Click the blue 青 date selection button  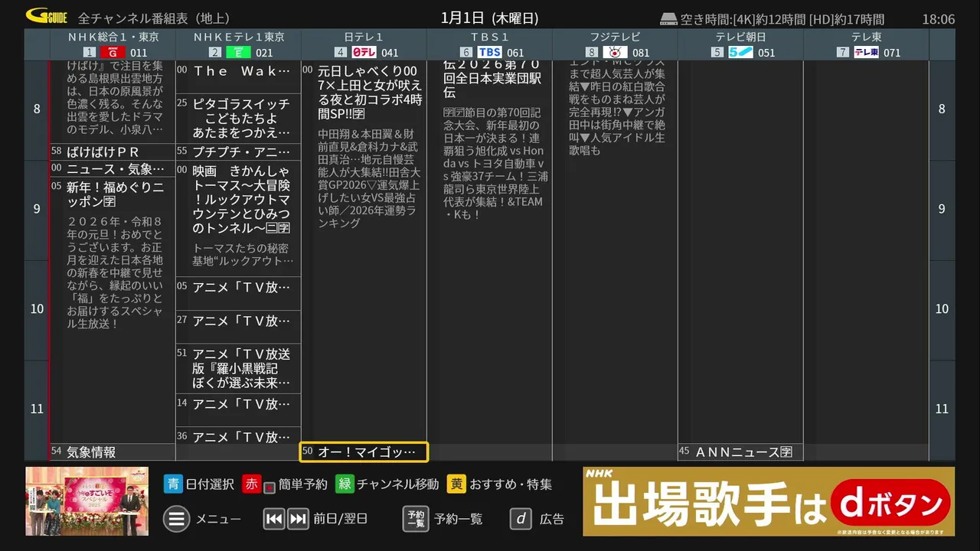pos(173,484)
